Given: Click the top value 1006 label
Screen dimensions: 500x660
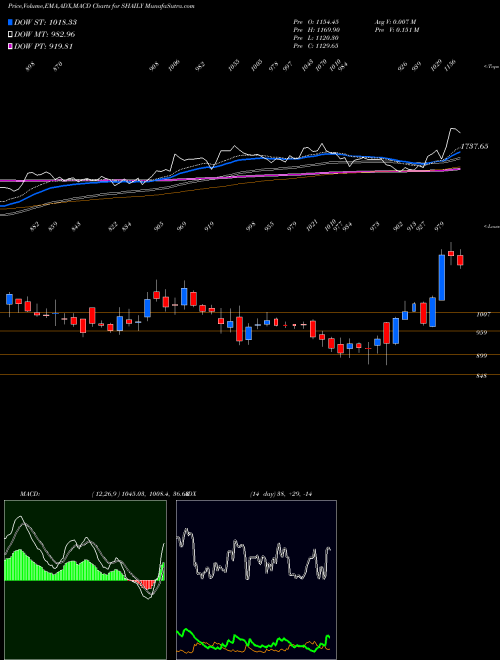Looking at the screenshot, I should click(x=174, y=66).
